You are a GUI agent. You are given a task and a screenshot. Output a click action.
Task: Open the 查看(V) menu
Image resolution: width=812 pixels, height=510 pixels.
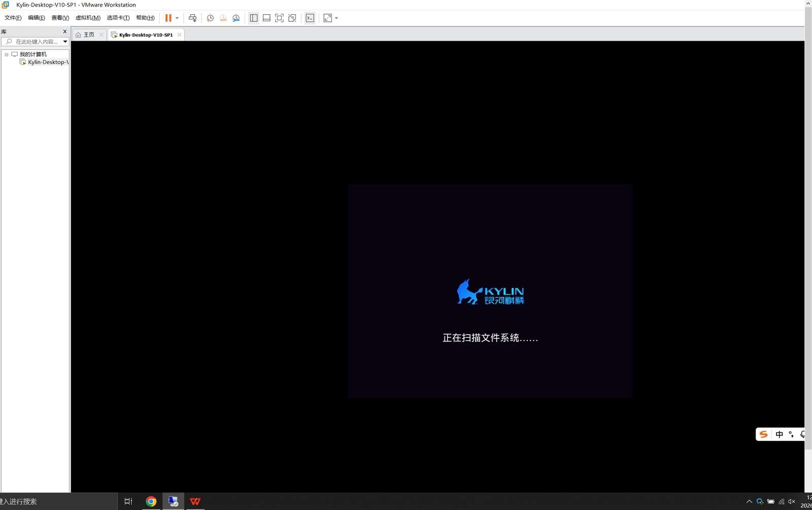pyautogui.click(x=60, y=18)
